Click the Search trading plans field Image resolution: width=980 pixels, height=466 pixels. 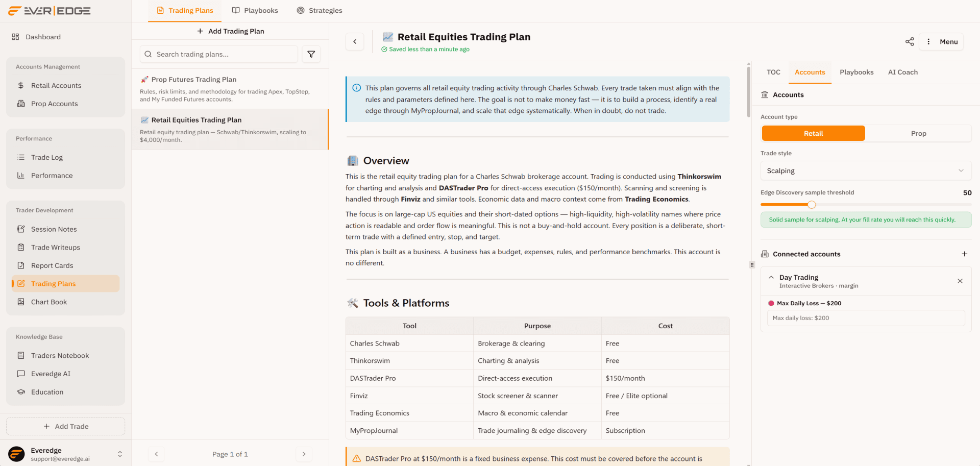219,54
